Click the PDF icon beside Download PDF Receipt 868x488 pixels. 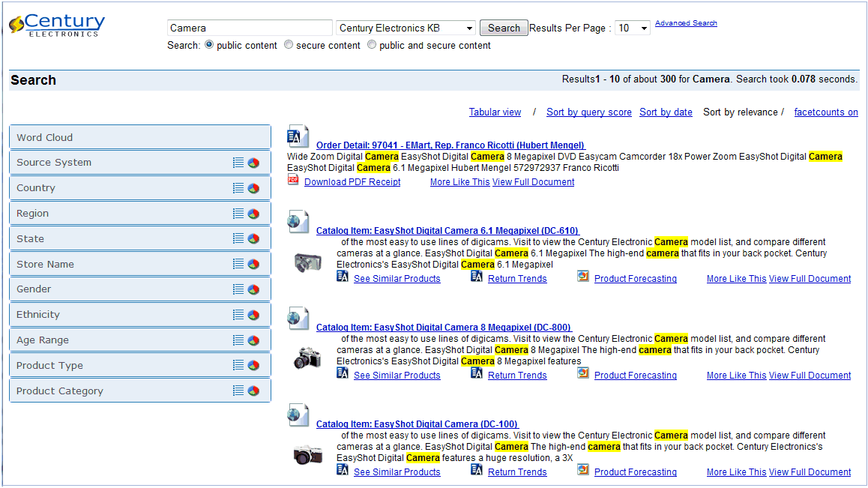click(293, 179)
